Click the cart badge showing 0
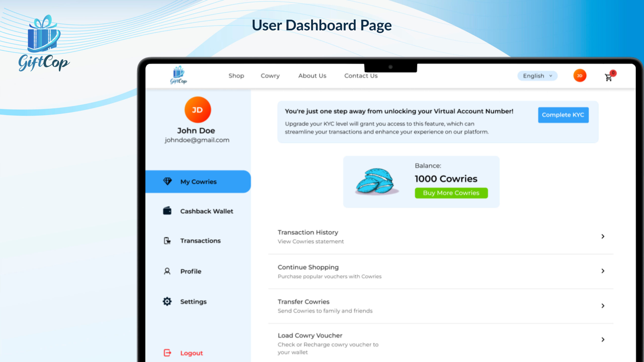This screenshot has height=362, width=644. [613, 73]
